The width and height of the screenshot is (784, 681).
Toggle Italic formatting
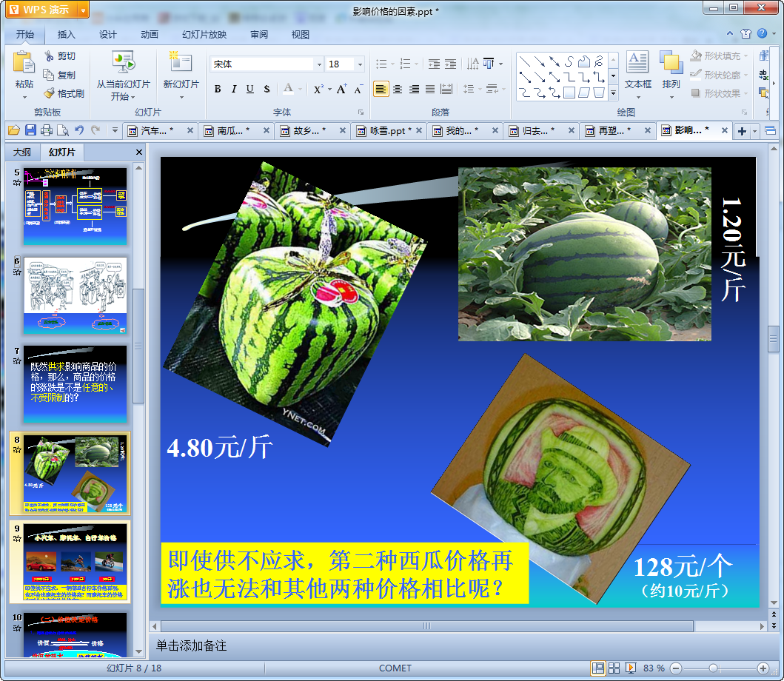pos(233,89)
